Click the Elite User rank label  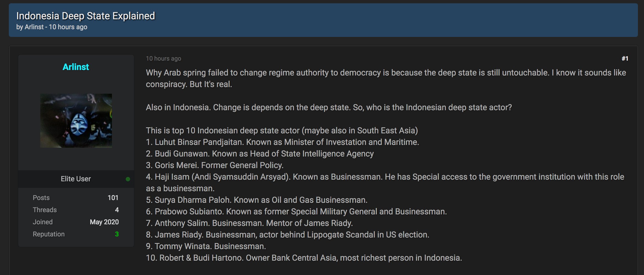76,179
